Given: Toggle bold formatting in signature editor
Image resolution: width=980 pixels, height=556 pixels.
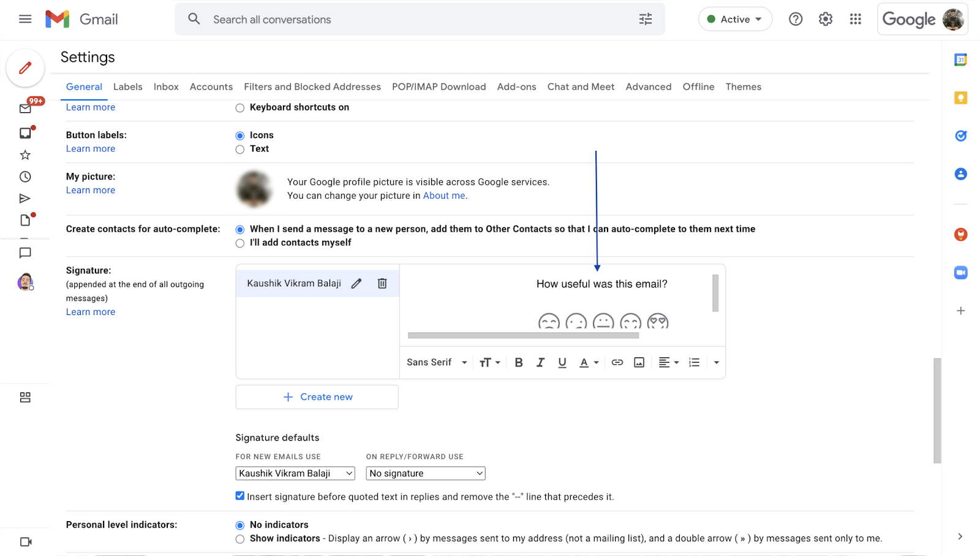Looking at the screenshot, I should [519, 362].
